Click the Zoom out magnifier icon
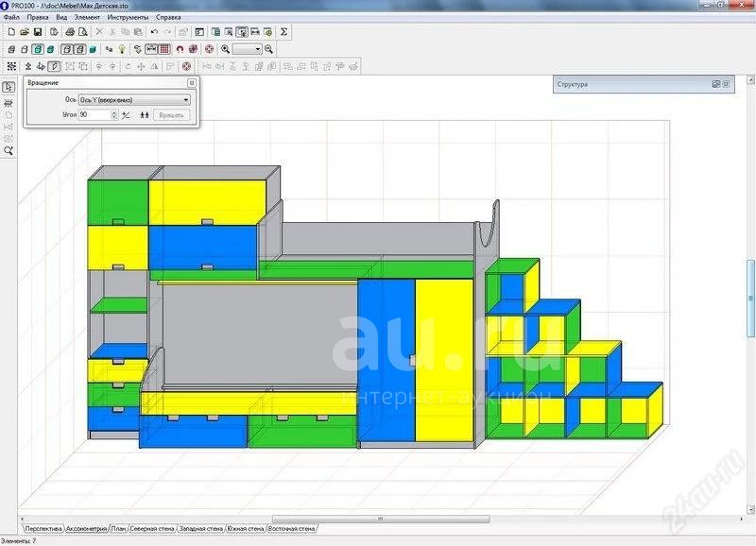Image resolution: width=756 pixels, height=546 pixels. (x=269, y=49)
